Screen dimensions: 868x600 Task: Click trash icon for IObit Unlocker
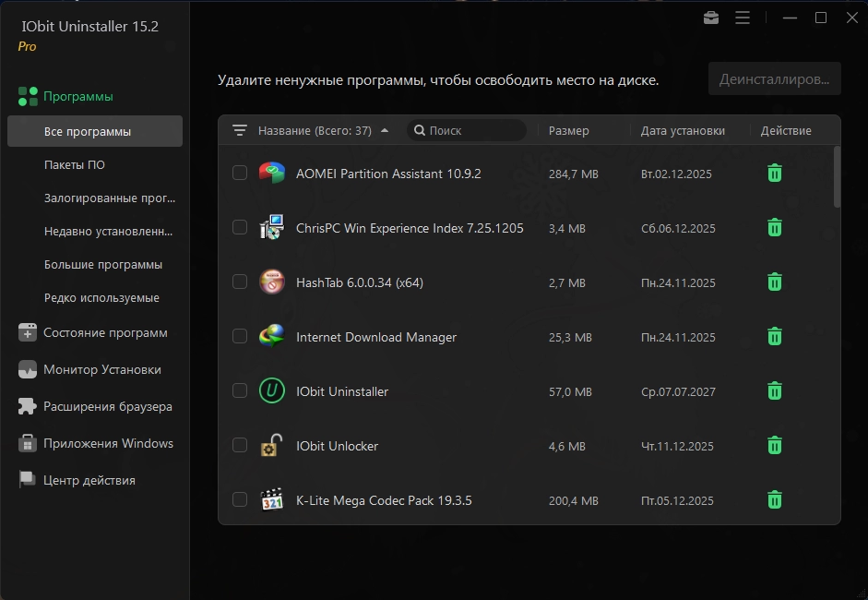[x=775, y=446]
